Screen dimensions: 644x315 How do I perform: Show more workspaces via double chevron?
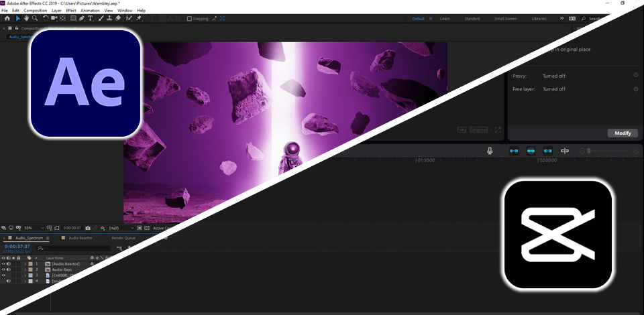click(x=561, y=19)
